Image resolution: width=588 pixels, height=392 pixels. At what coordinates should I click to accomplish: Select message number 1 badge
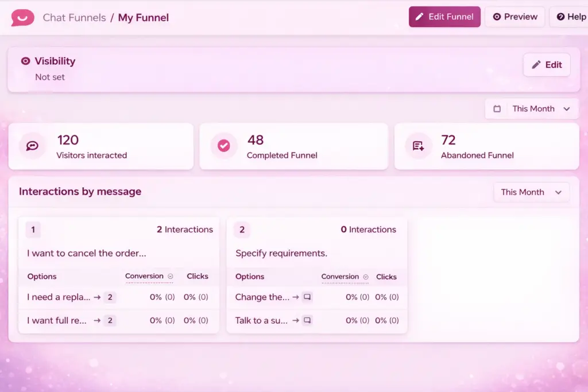pyautogui.click(x=33, y=230)
